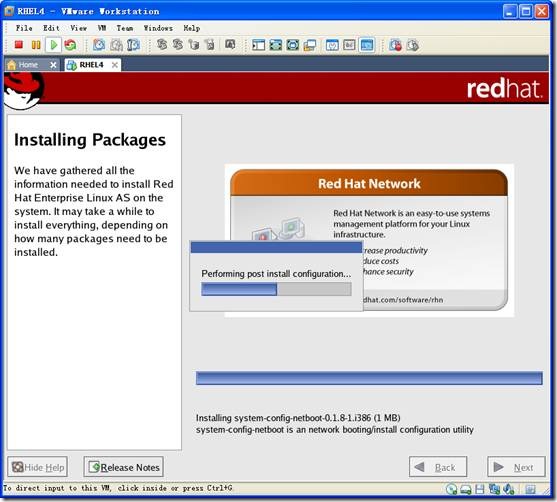Click the VMware title bar app icon
Viewport: 557px width, 502px height.
[9, 11]
